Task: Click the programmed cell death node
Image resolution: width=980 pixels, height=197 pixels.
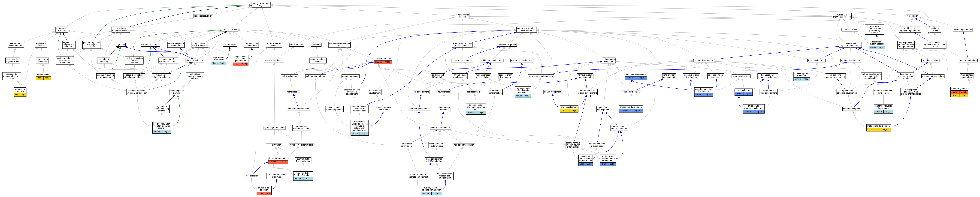Action: pyautogui.click(x=318, y=60)
